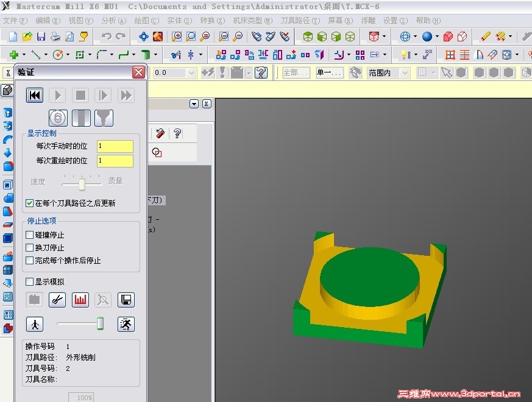The image size is (532, 402).
Task: Click the create circle tool icon
Action: (58, 55)
